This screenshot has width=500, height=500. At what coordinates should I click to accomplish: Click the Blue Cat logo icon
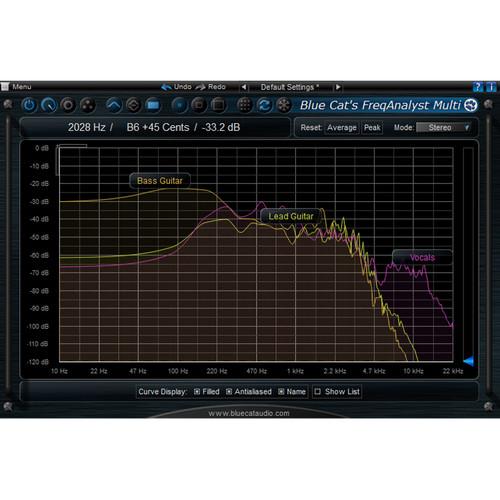coord(471,105)
